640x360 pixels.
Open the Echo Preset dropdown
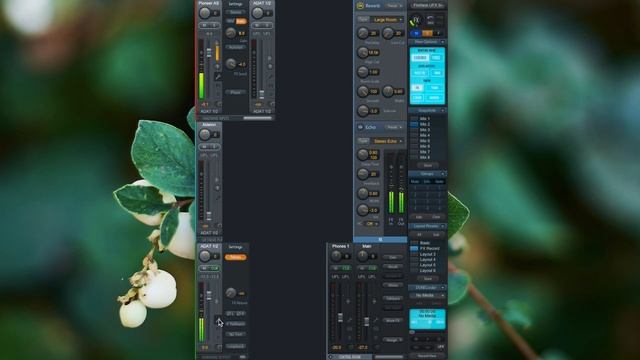pos(393,127)
